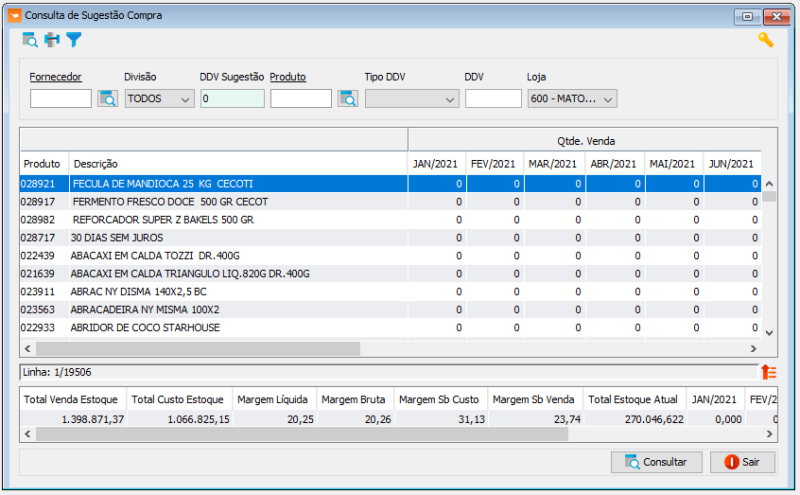
Task: Click the MAI/2021 column header
Action: click(x=674, y=164)
